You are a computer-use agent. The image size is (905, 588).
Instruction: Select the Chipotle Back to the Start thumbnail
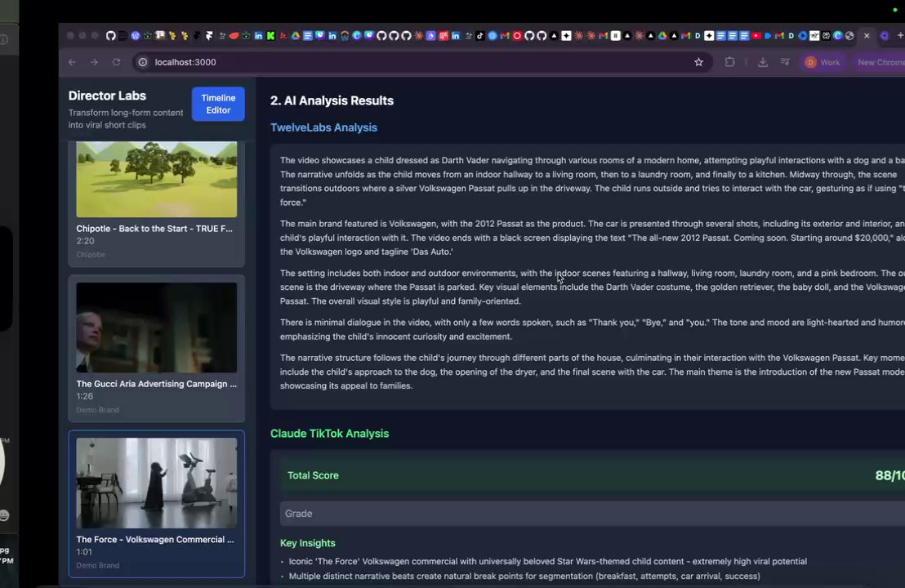(x=156, y=180)
